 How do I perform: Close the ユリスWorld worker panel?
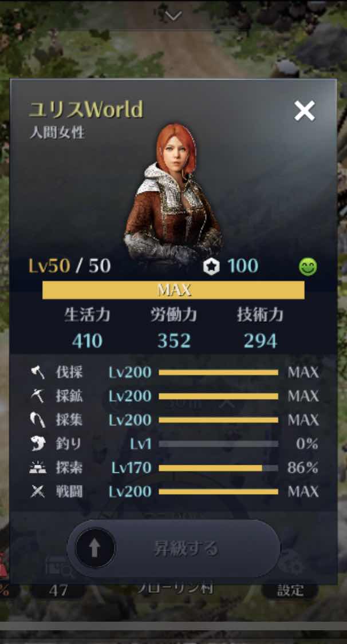[x=304, y=110]
